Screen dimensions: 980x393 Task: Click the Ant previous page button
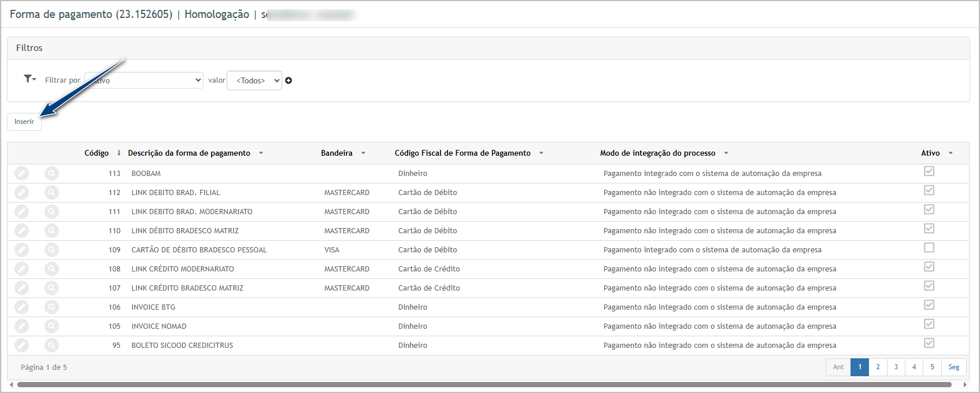point(838,367)
